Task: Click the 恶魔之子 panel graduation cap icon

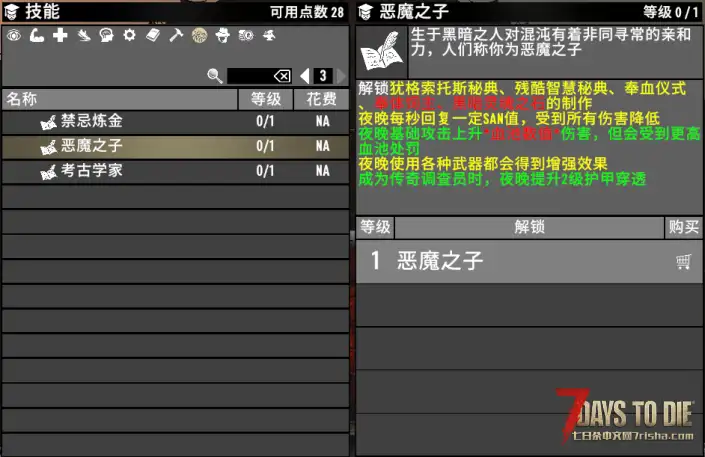Action: tap(366, 12)
